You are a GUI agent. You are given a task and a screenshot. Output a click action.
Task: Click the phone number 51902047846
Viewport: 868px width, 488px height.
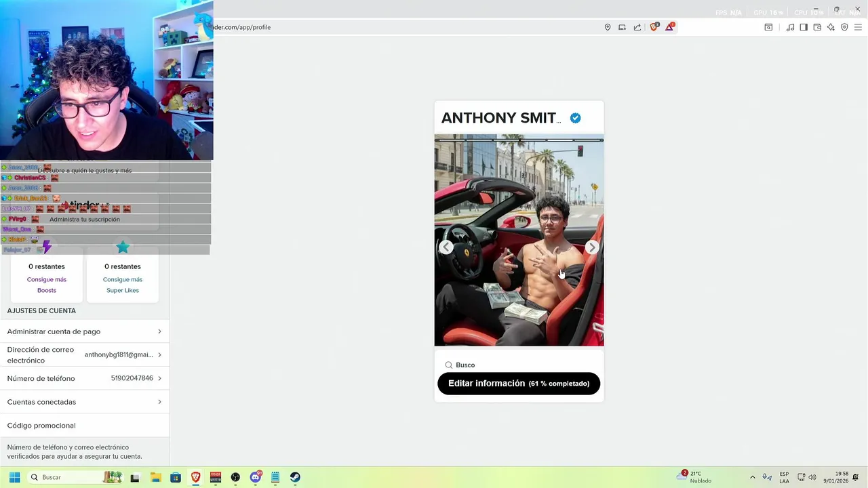132,378
